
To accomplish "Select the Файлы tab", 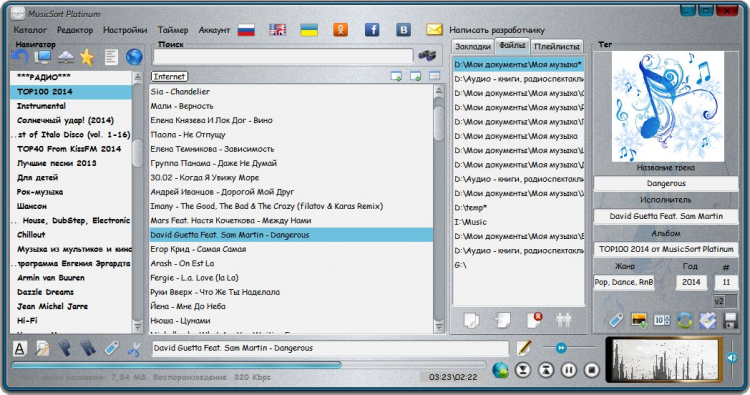I will click(x=512, y=45).
